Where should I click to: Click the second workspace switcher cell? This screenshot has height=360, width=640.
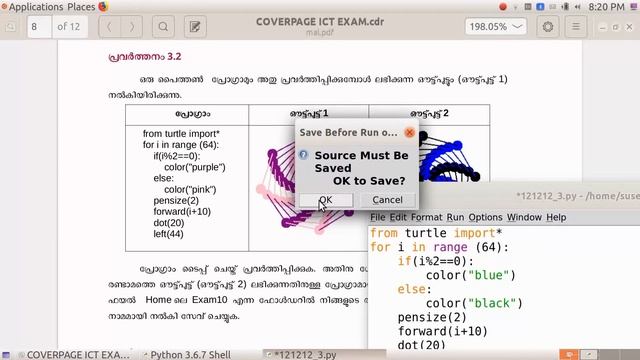[589, 355]
